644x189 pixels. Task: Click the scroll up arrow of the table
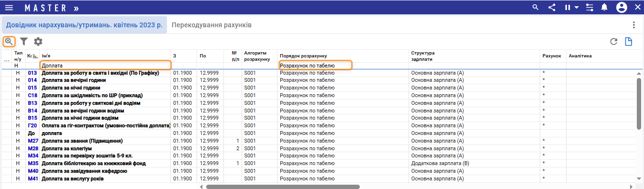click(639, 73)
